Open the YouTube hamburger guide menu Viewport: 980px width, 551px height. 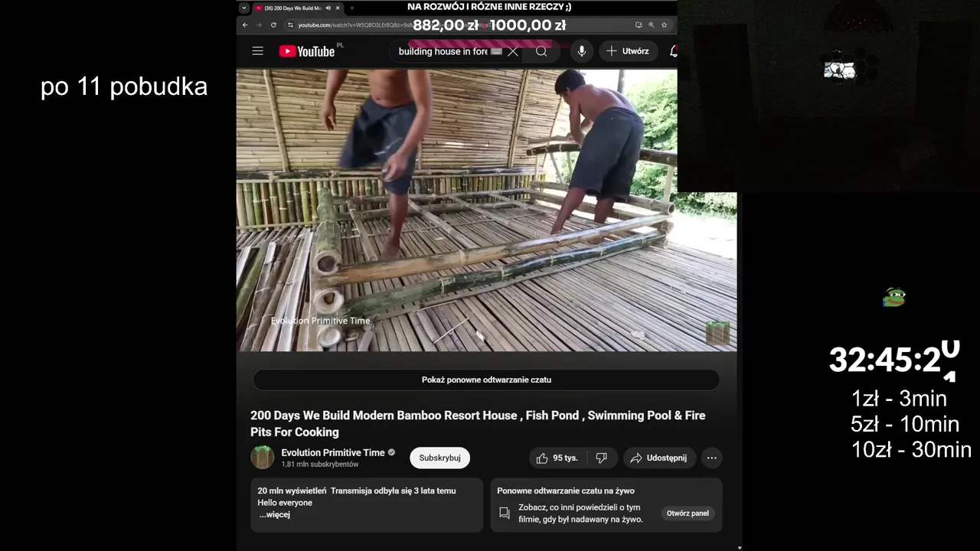pyautogui.click(x=257, y=51)
